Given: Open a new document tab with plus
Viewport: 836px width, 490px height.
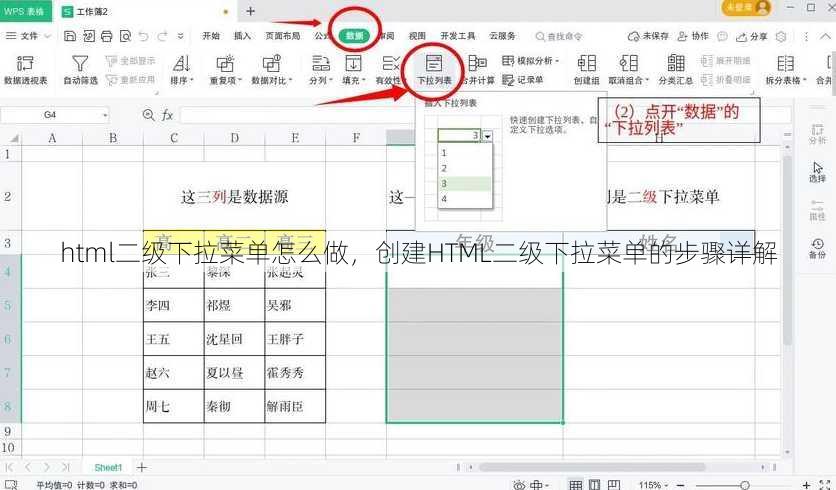Looking at the screenshot, I should click(x=250, y=11).
